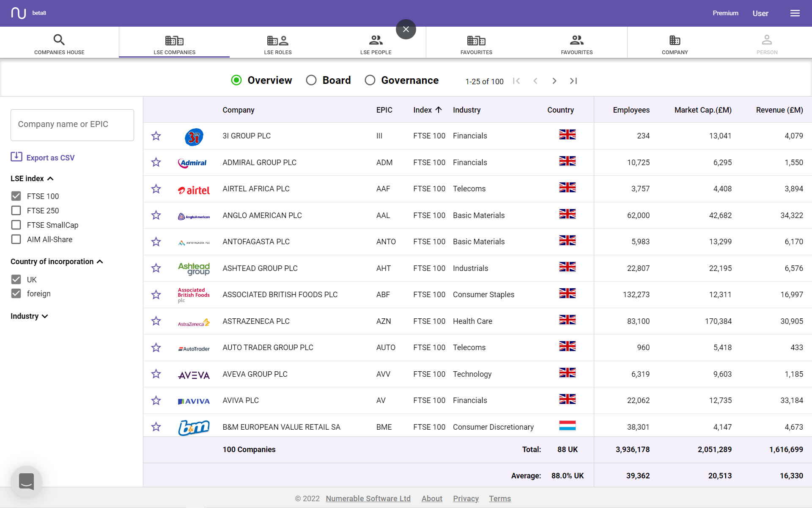This screenshot has height=508, width=812.
Task: Open the Privacy link in footer
Action: tap(466, 499)
